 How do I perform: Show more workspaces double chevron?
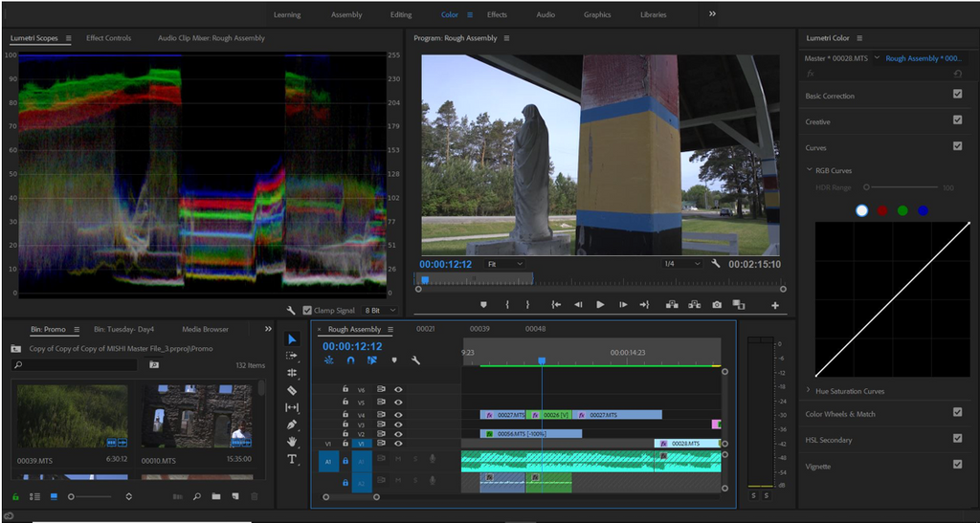coord(712,13)
